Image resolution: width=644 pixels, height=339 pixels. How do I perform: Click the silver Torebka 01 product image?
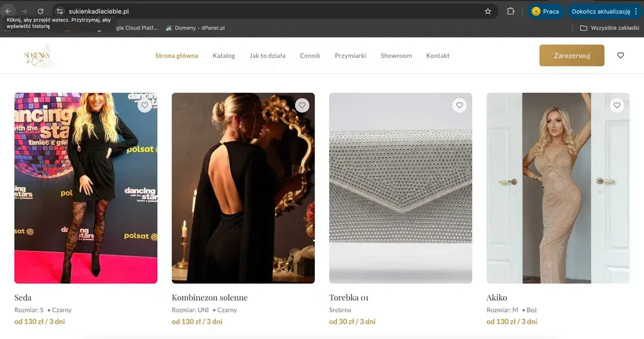tap(401, 188)
